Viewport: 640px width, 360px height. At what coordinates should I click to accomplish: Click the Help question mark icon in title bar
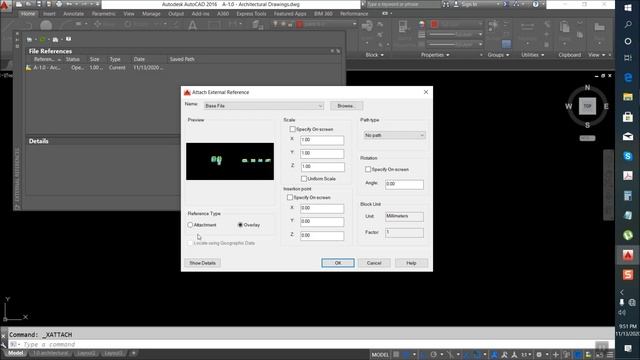535,4
